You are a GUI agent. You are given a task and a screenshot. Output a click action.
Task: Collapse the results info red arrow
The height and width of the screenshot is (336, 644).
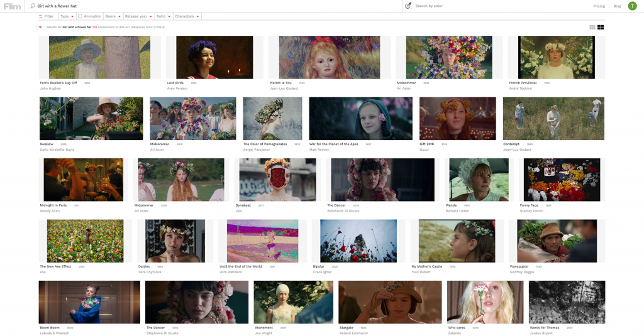pyautogui.click(x=40, y=28)
